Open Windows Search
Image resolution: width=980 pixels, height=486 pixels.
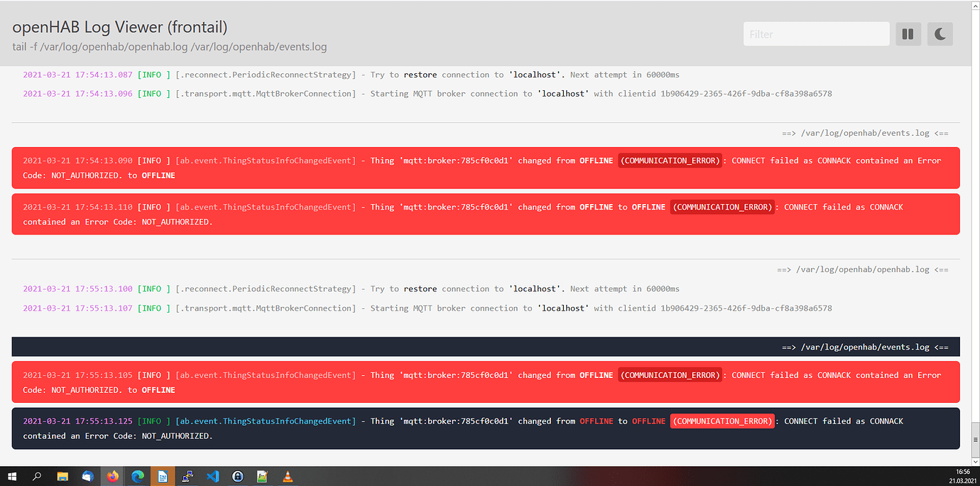click(x=37, y=476)
